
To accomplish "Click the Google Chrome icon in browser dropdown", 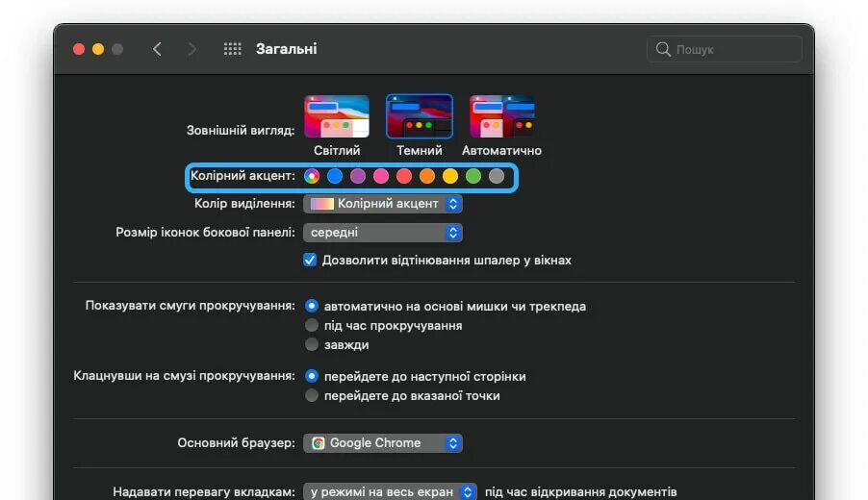I will pyautogui.click(x=319, y=443).
